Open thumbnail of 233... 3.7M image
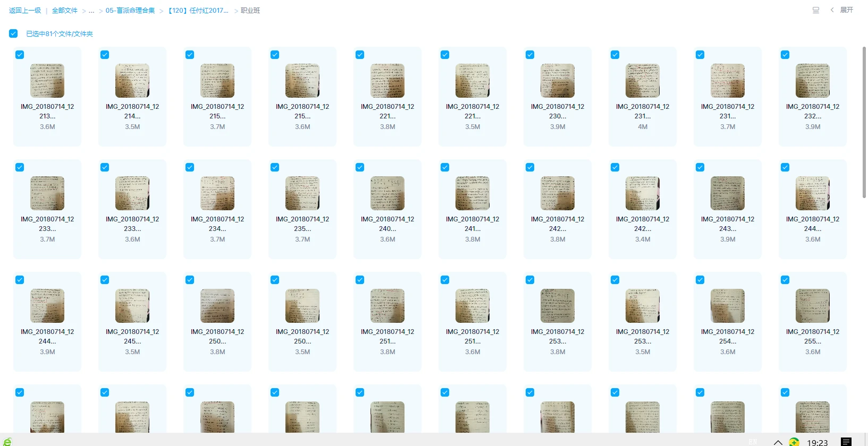Image resolution: width=868 pixels, height=446 pixels. click(47, 193)
